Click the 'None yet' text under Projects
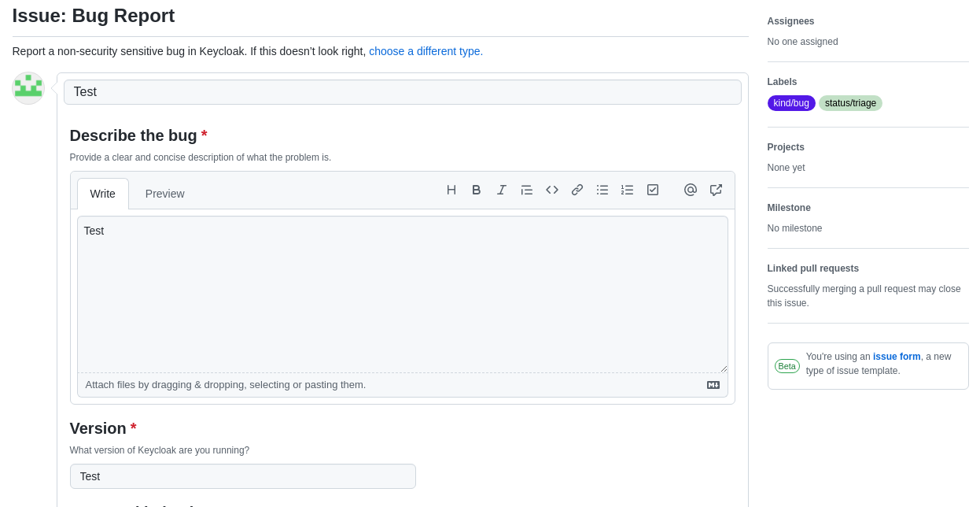The width and height of the screenshot is (980, 507). [x=787, y=168]
